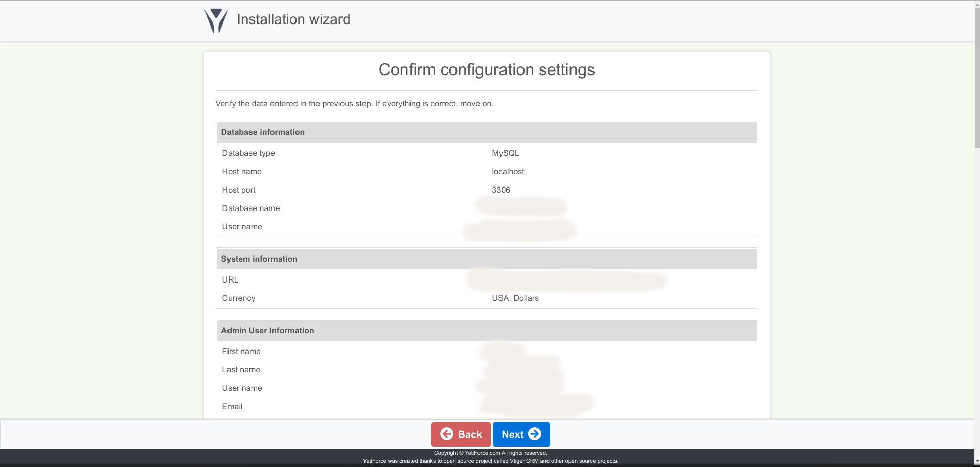Click the Verify the data instruction text
This screenshot has width=980, height=467.
point(354,104)
